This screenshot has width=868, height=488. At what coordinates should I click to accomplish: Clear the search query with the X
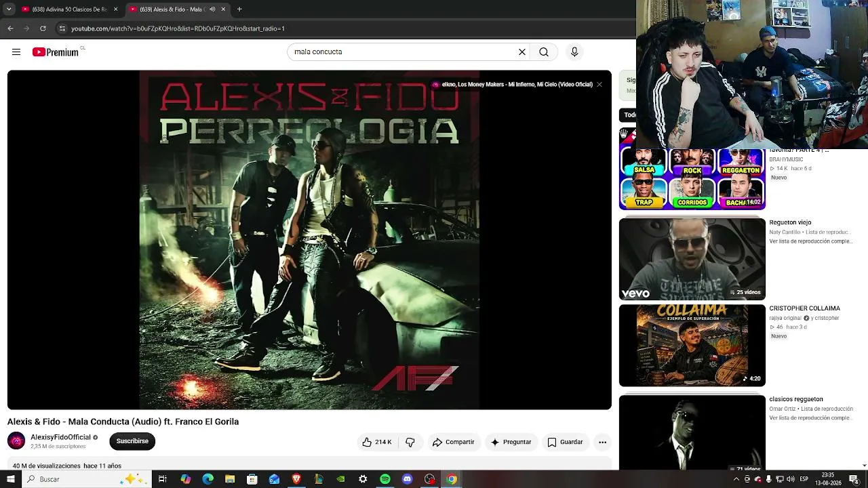coord(522,52)
